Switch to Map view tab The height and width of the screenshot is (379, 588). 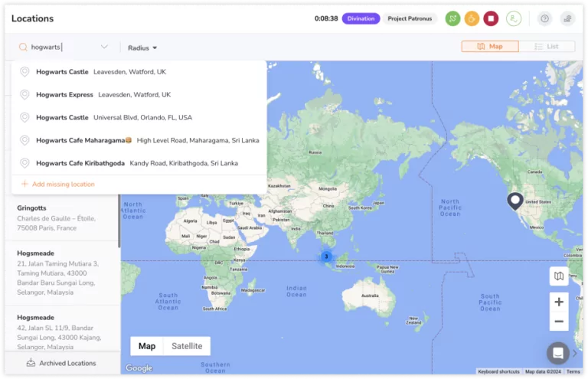point(490,47)
